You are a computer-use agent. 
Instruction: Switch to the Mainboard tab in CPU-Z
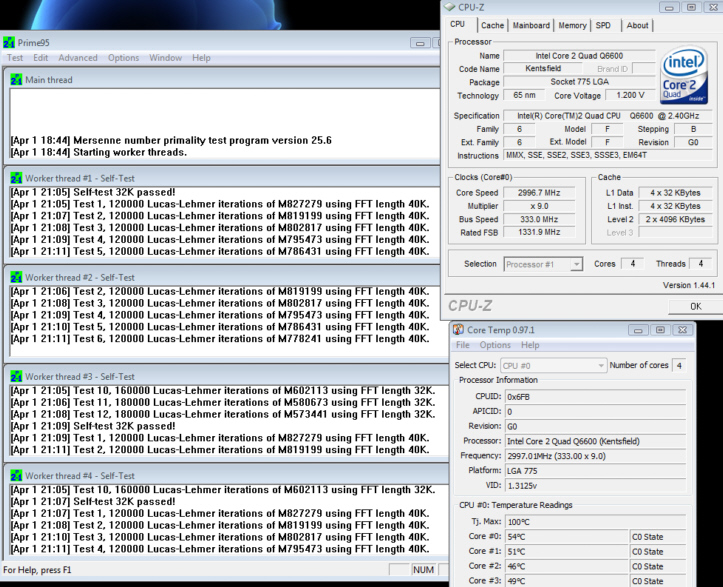pyautogui.click(x=531, y=25)
